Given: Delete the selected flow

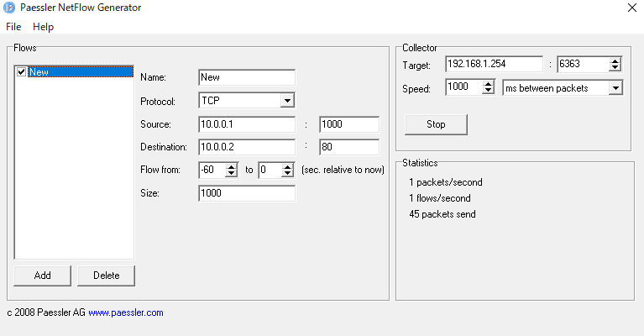Looking at the screenshot, I should click(106, 276).
